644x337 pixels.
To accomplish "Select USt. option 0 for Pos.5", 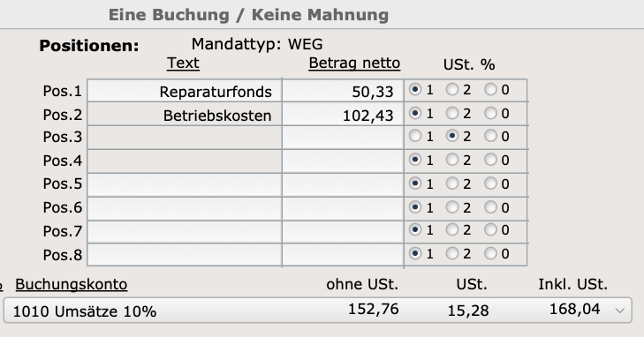I will click(x=490, y=183).
